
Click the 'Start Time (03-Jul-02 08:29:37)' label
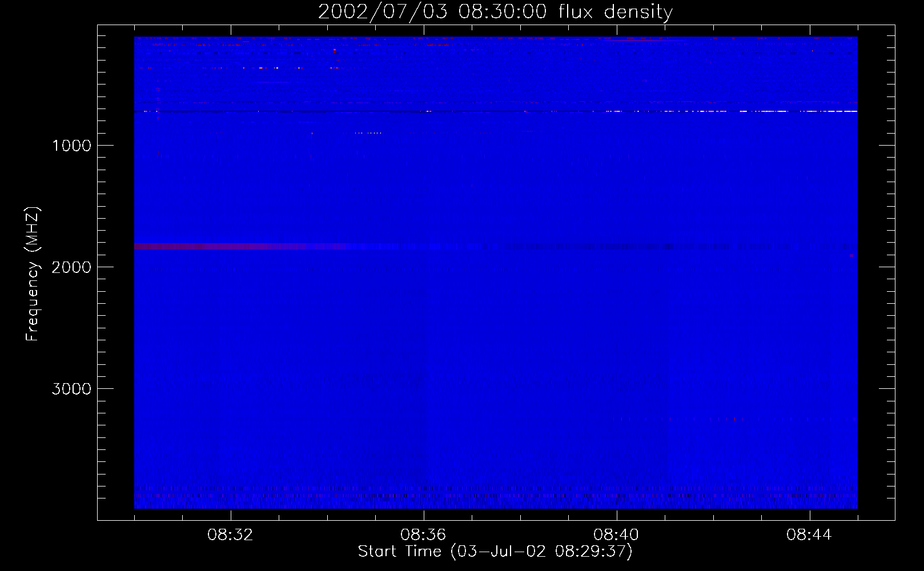click(x=495, y=552)
